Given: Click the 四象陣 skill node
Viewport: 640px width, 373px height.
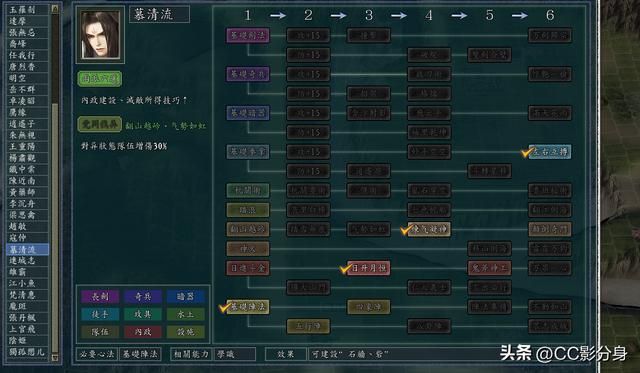Looking at the screenshot, I should (368, 307).
